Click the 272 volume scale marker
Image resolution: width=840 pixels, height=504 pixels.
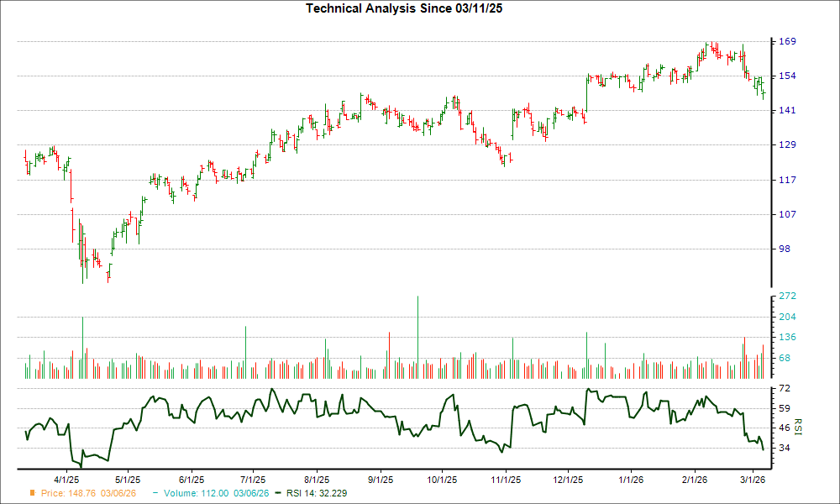784,294
